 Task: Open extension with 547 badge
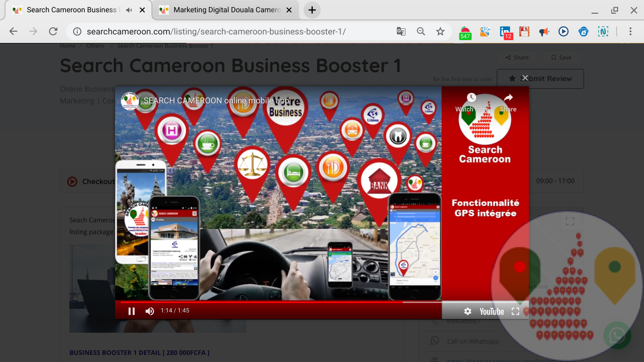(x=465, y=33)
